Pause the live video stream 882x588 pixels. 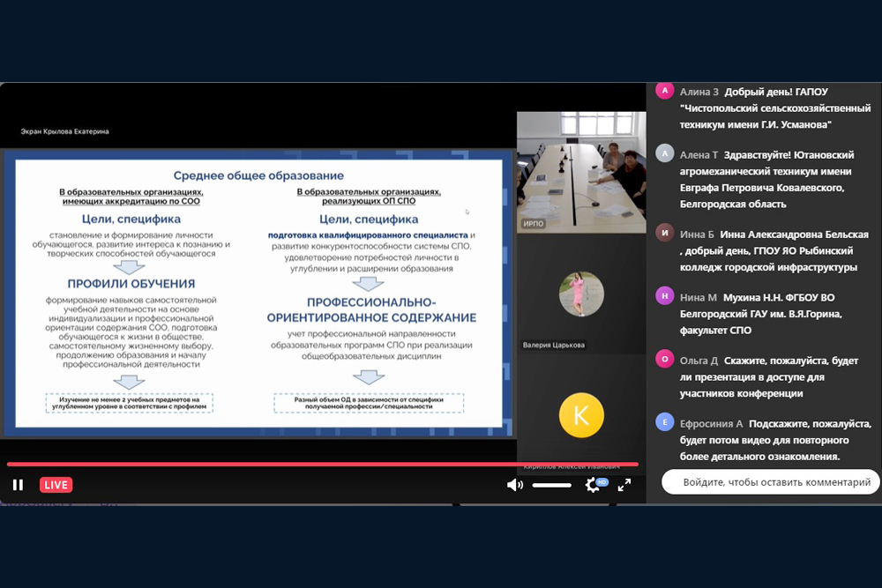pyautogui.click(x=18, y=485)
